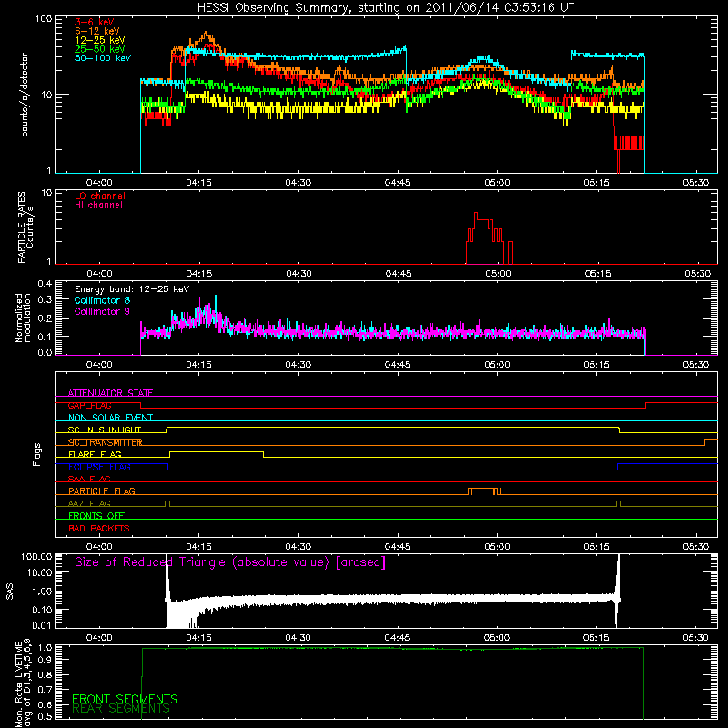
Task: Click the SC_TRANSMITTER flag label
Action: pyautogui.click(x=106, y=442)
